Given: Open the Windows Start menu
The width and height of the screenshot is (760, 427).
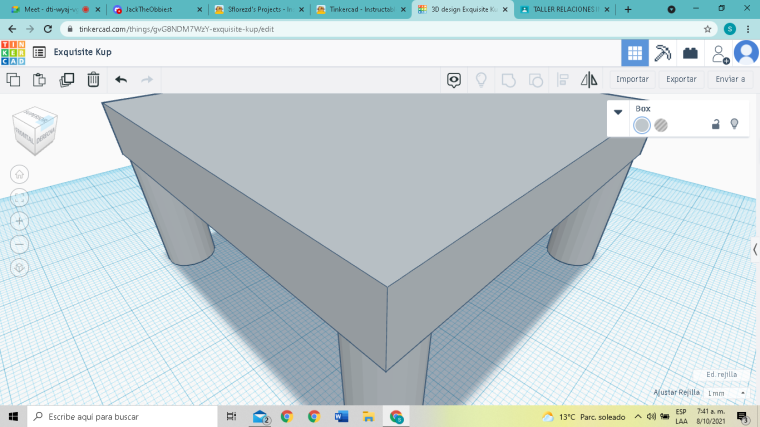Looking at the screenshot, I should tap(13, 416).
